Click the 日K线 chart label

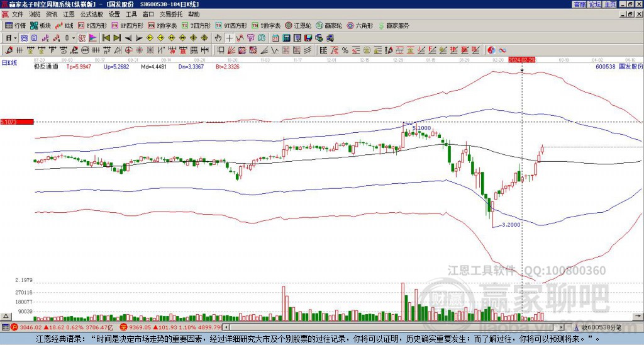(9, 63)
